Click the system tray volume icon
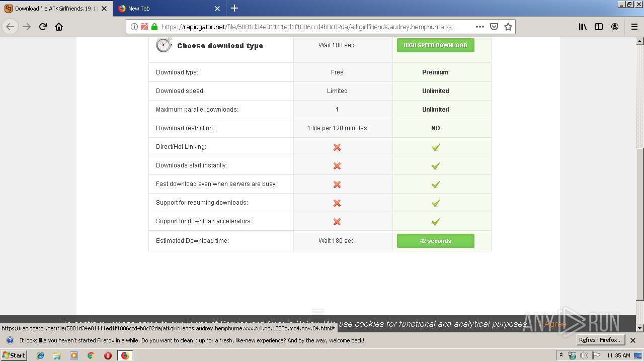The width and height of the screenshot is (644, 362). click(584, 355)
